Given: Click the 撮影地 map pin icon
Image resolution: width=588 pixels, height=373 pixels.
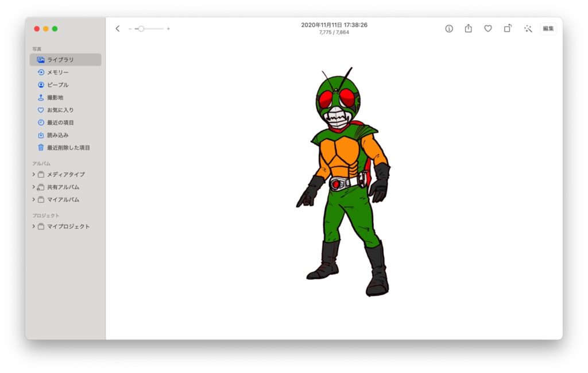Looking at the screenshot, I should [41, 98].
